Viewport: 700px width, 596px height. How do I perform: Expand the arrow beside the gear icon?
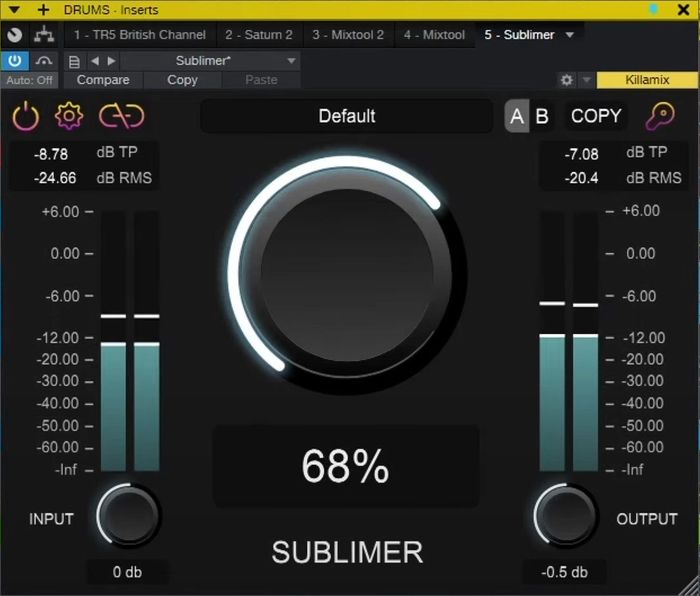[586, 80]
